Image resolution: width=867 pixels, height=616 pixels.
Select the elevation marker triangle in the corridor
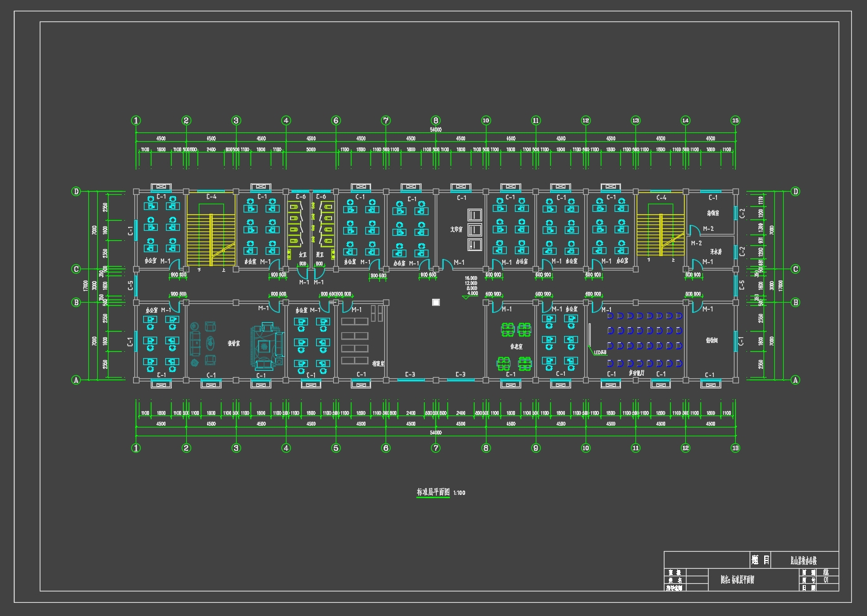[x=466, y=296]
